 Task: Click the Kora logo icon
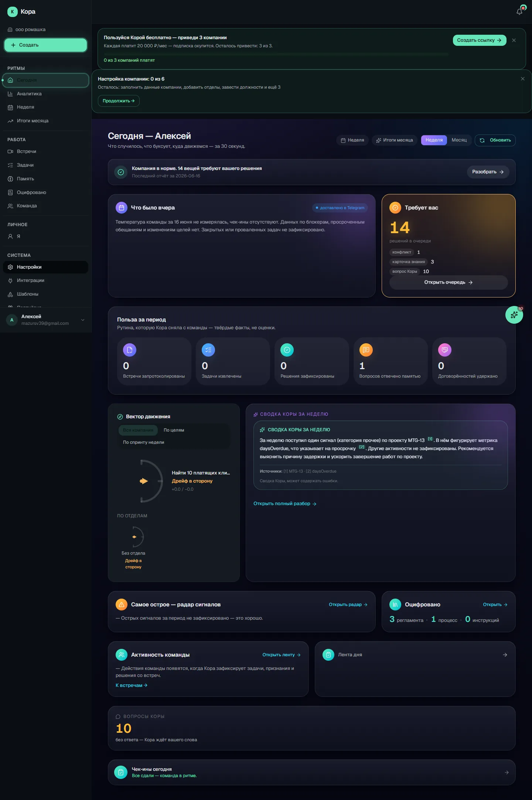tap(12, 12)
